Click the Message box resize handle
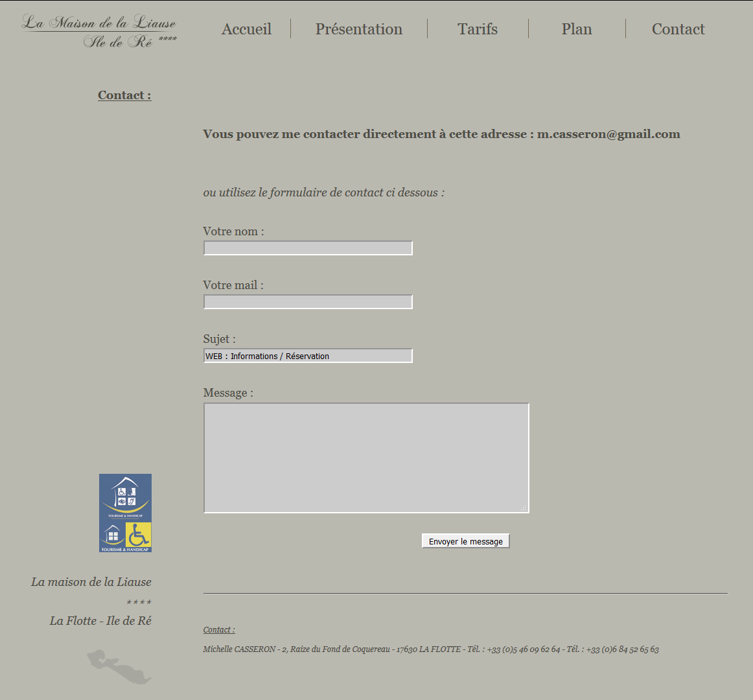Image resolution: width=753 pixels, height=700 pixels. pos(524,508)
